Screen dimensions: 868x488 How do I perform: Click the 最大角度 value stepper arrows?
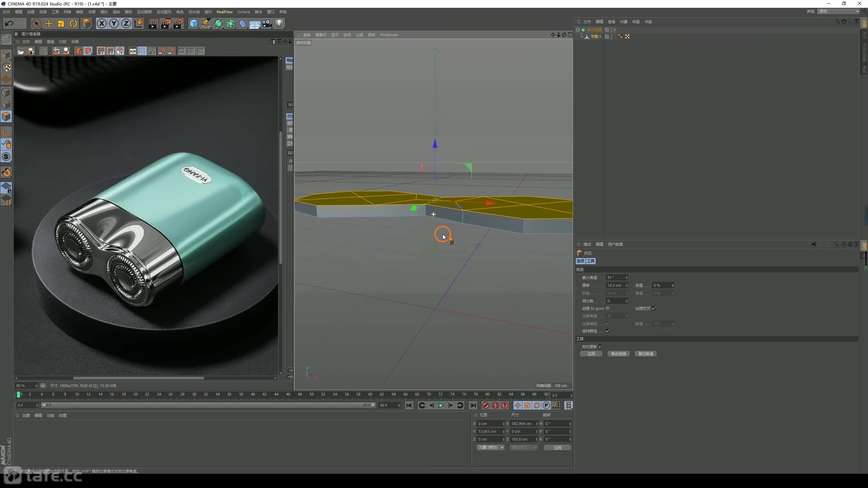(627, 278)
